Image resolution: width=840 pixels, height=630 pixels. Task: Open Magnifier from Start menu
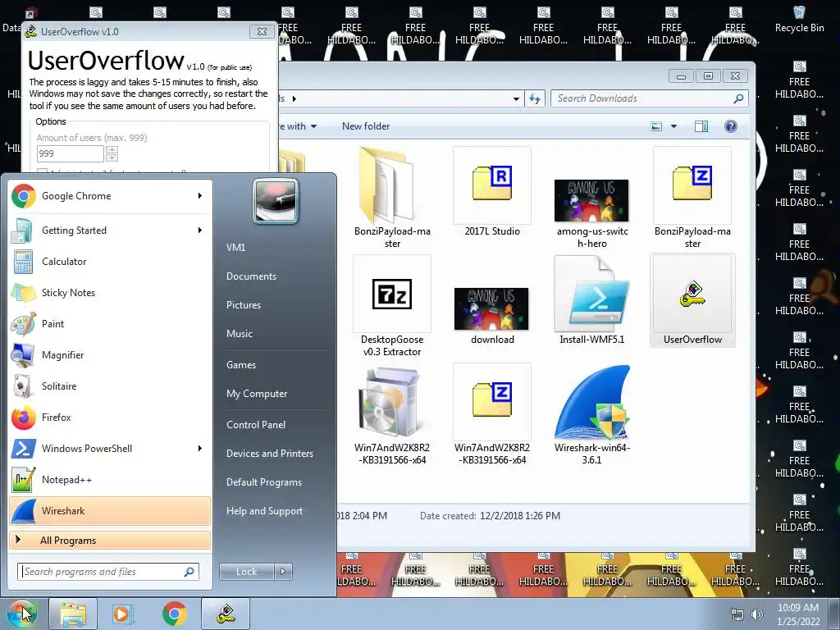point(110,354)
